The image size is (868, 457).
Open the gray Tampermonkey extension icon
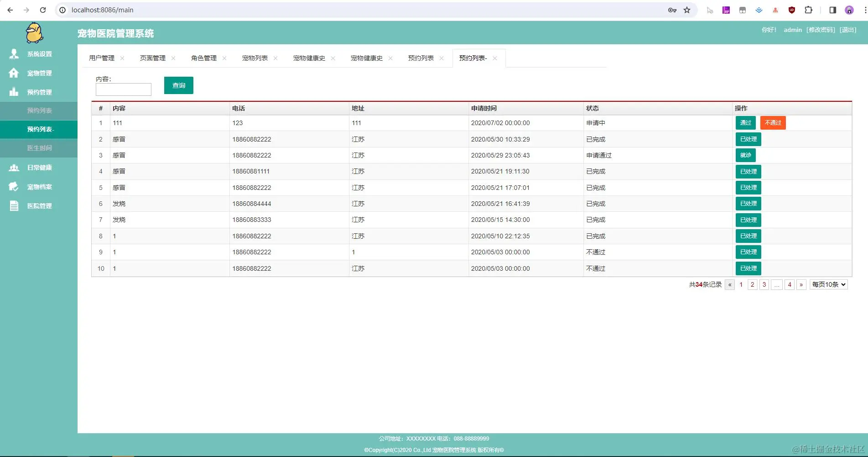point(743,10)
